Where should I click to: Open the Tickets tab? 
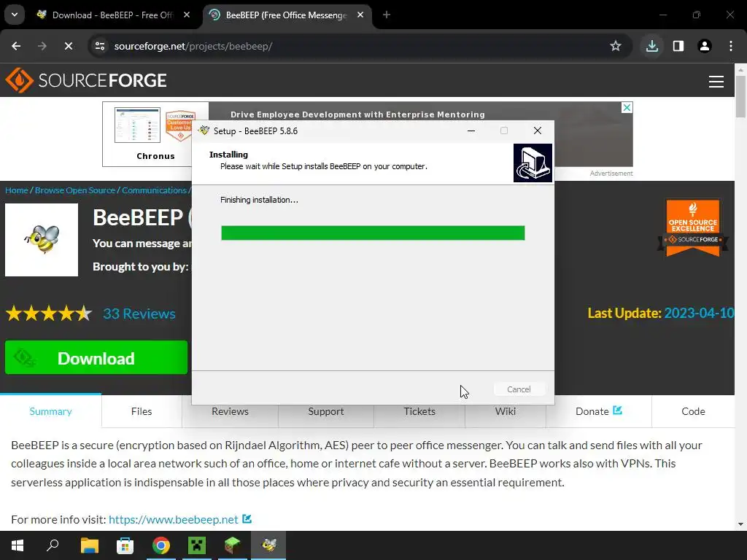click(419, 411)
